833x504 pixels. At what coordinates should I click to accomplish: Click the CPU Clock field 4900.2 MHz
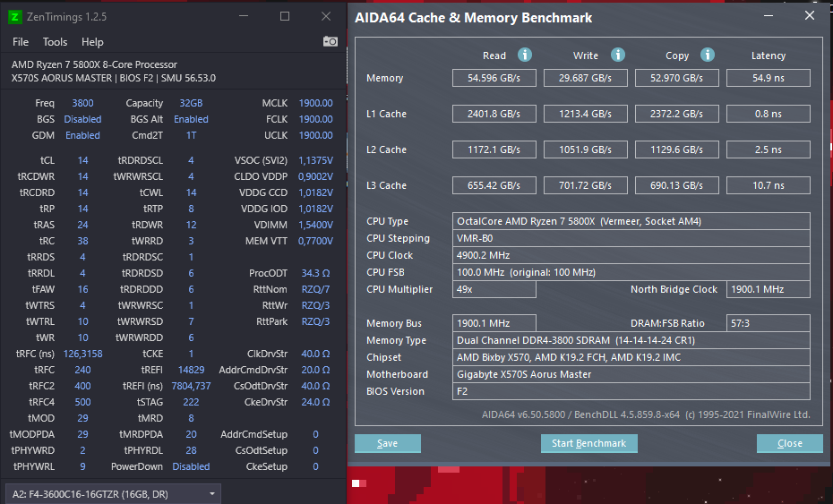(x=631, y=255)
